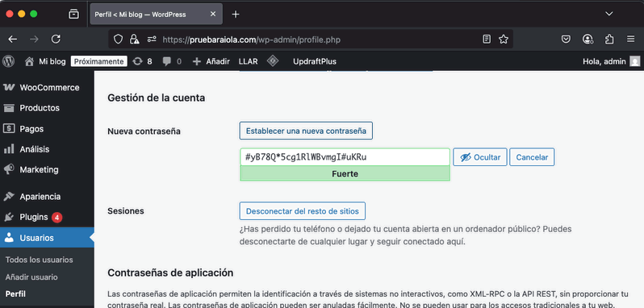Image resolution: width=644 pixels, height=308 pixels.
Task: Click the padlock site security icon
Action: coord(134,40)
